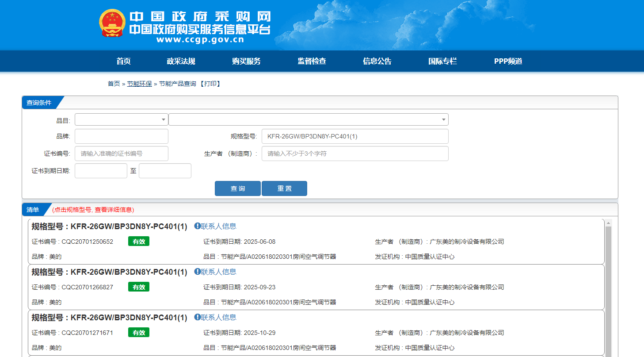The image size is (644, 357).
Task: Open 信息公告 navigation item
Action: [x=377, y=61]
